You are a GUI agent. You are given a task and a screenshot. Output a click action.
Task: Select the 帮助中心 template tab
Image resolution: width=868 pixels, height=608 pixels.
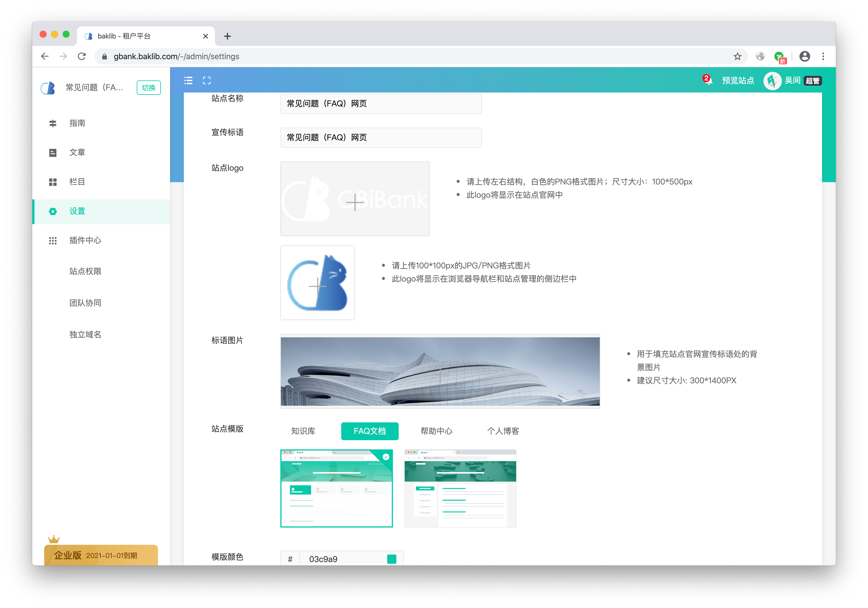pyautogui.click(x=436, y=431)
